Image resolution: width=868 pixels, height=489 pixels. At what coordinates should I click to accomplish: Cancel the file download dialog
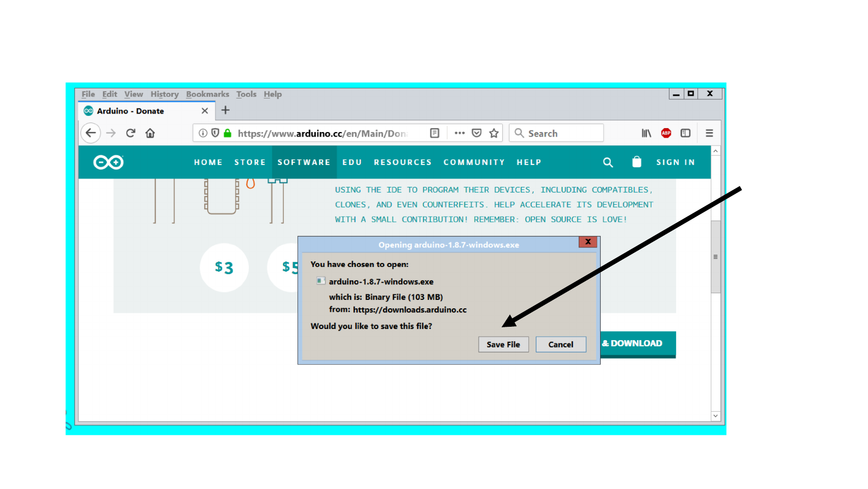click(561, 345)
